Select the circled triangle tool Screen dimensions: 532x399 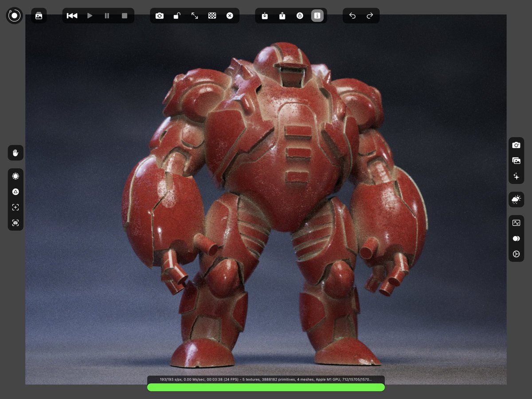[x=16, y=192]
